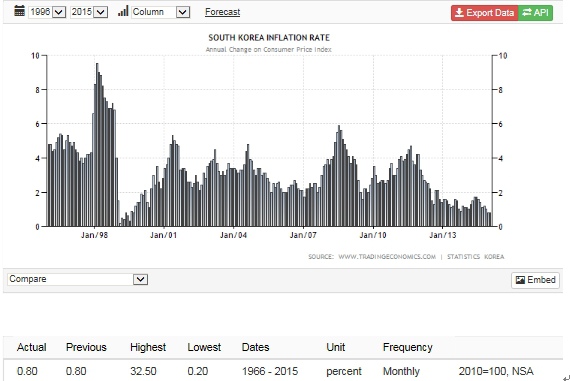Click the 2008 peak bar near 6 percent
This screenshot has height=381, width=570.
click(x=339, y=176)
